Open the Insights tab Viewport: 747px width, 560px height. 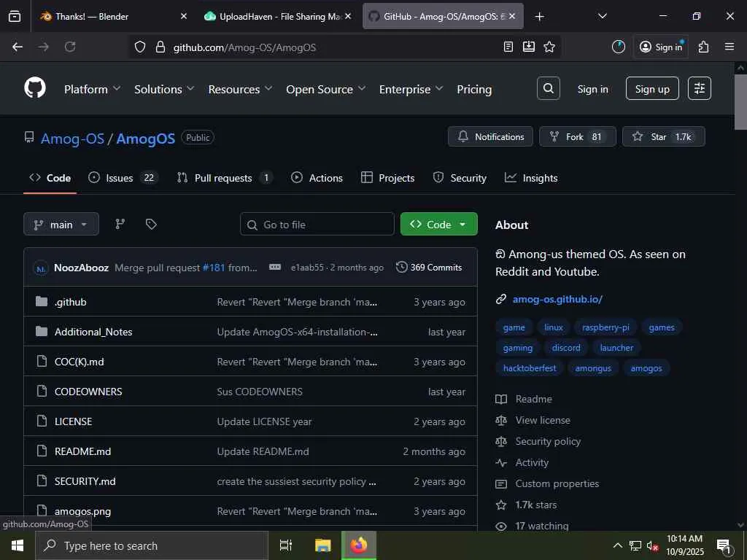(531, 178)
